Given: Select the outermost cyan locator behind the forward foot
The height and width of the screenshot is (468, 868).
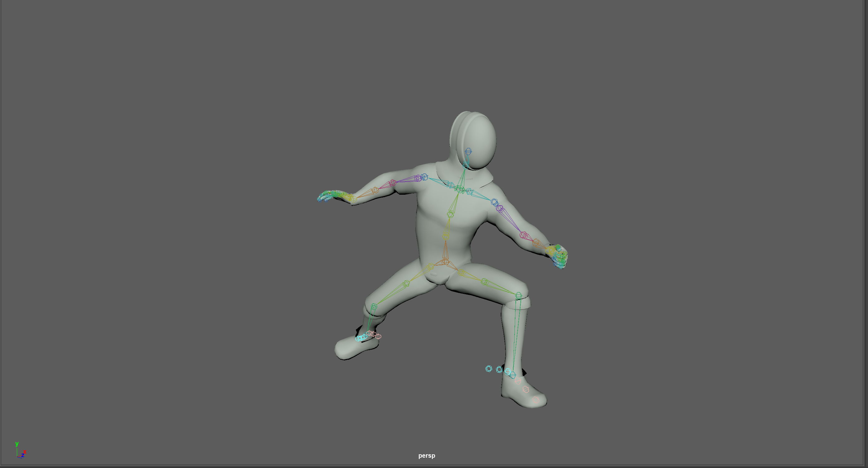Looking at the screenshot, I should (x=489, y=368).
